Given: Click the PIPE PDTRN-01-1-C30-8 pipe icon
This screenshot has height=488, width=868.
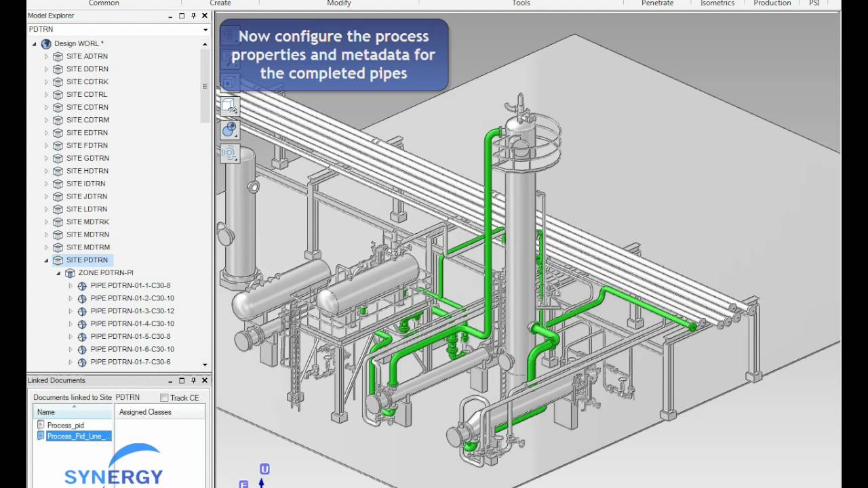Looking at the screenshot, I should [82, 286].
